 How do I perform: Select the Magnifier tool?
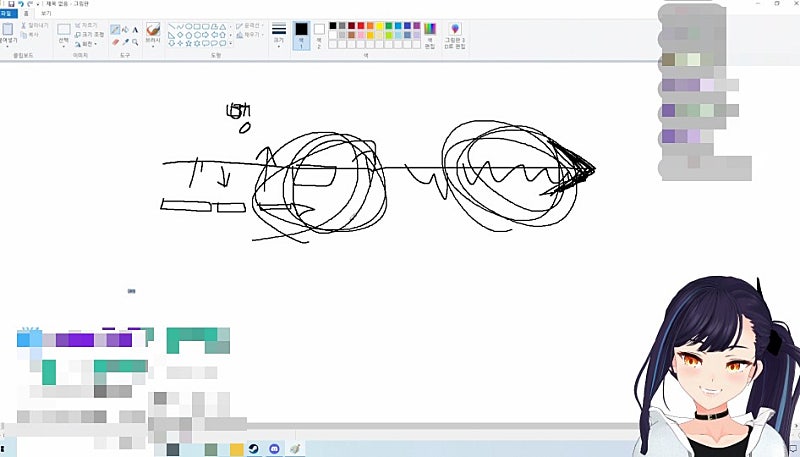(x=135, y=42)
